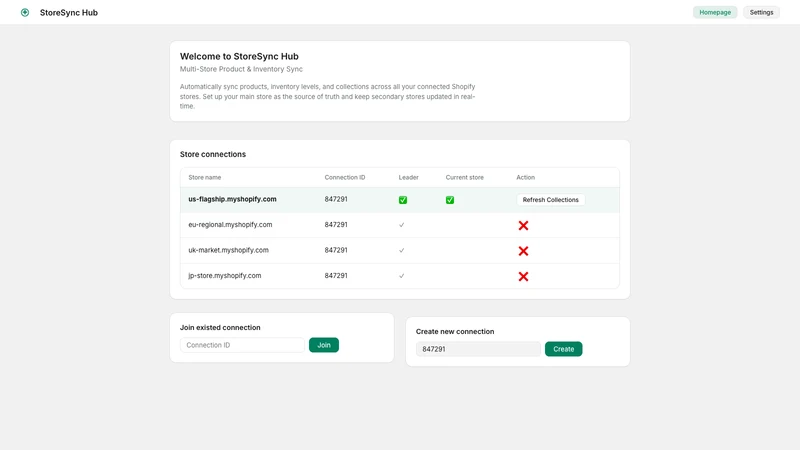The height and width of the screenshot is (450, 800).
Task: Click Connection ID 847291 in us-flagship row
Action: coord(336,199)
